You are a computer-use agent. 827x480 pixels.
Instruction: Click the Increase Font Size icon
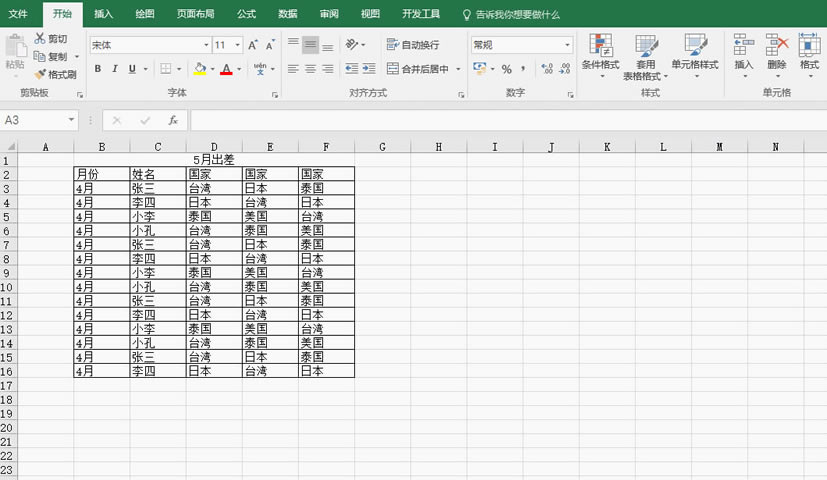click(x=253, y=45)
